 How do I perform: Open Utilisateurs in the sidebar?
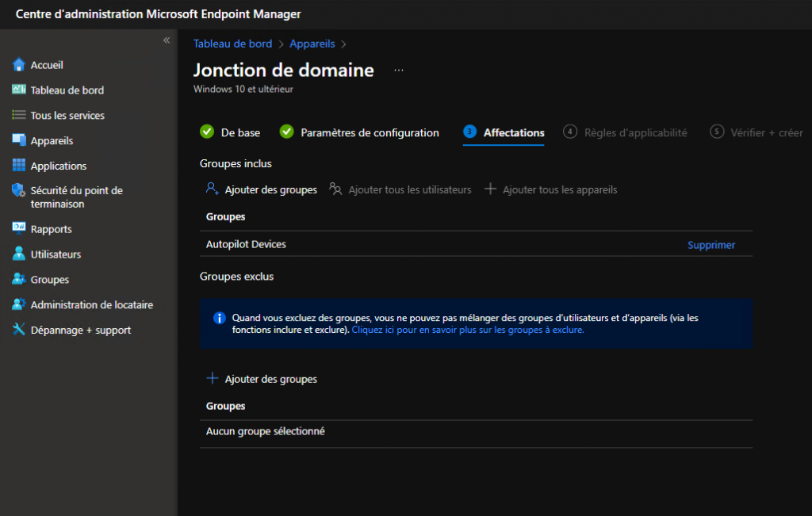point(56,254)
